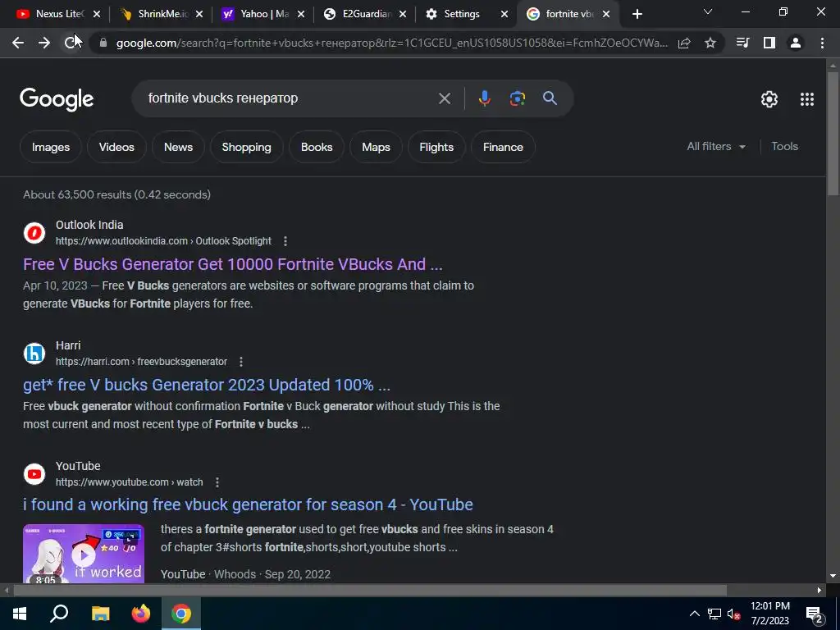Image resolution: width=840 pixels, height=630 pixels.
Task: Toggle the Chrome side panel
Action: click(769, 43)
